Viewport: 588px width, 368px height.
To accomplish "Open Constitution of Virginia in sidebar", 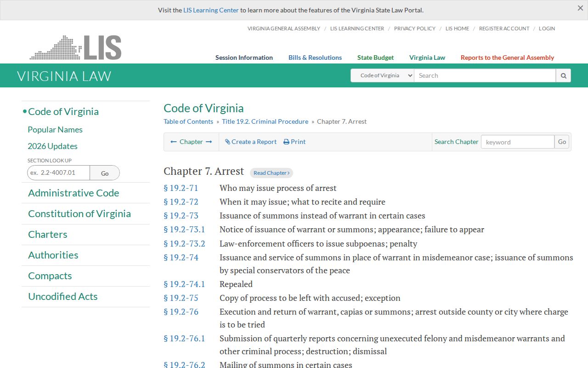I will coord(79,214).
